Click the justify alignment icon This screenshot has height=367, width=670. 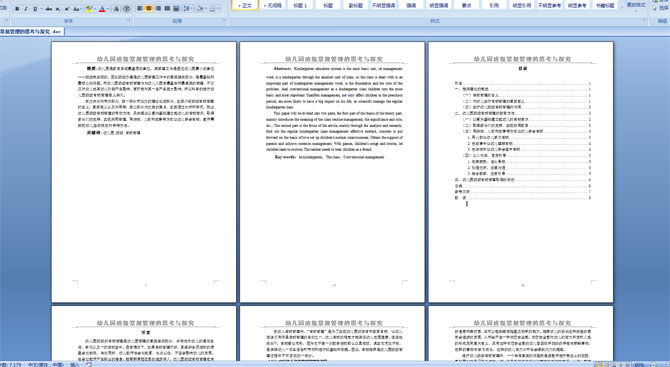167,9
